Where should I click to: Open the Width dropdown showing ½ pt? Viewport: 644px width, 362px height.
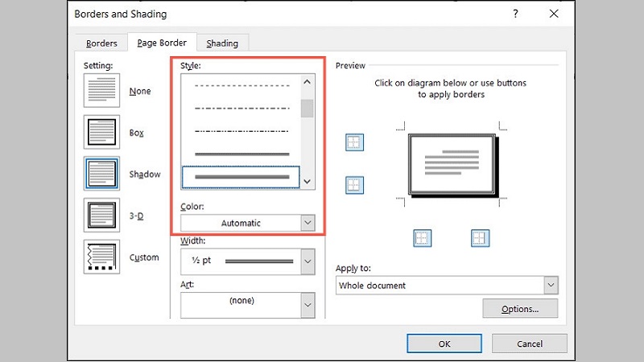tap(248, 261)
